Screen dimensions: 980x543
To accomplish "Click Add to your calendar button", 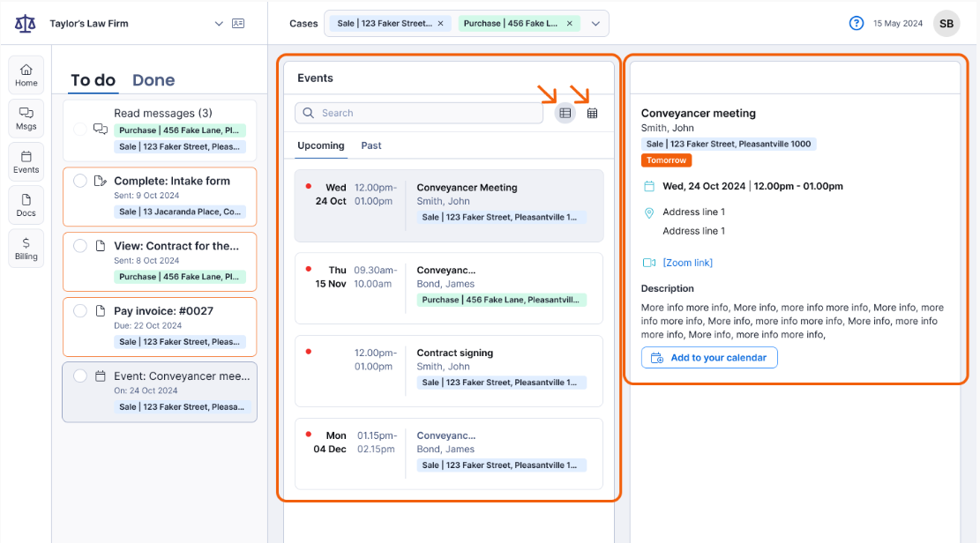I will click(709, 358).
